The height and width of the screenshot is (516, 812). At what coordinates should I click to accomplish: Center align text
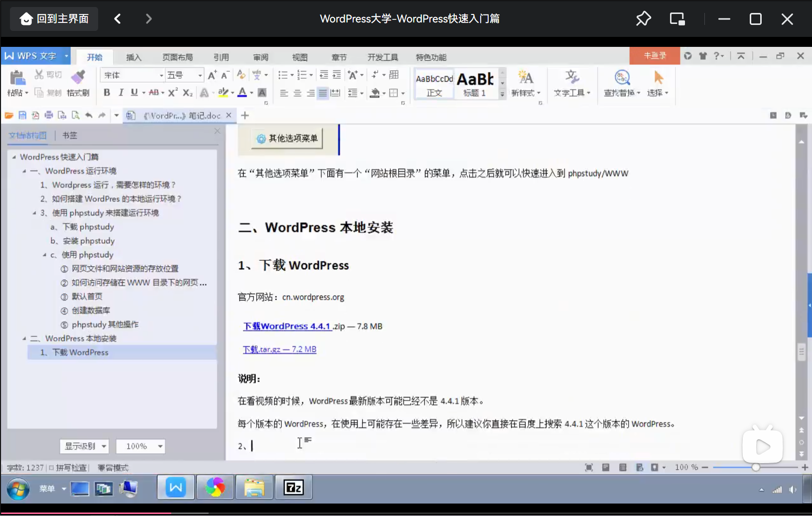coord(297,93)
